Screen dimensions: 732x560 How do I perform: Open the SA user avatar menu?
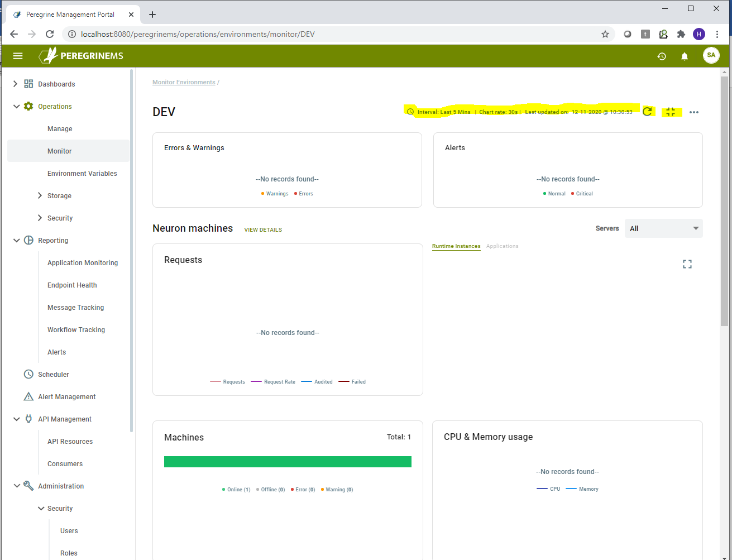coord(711,55)
